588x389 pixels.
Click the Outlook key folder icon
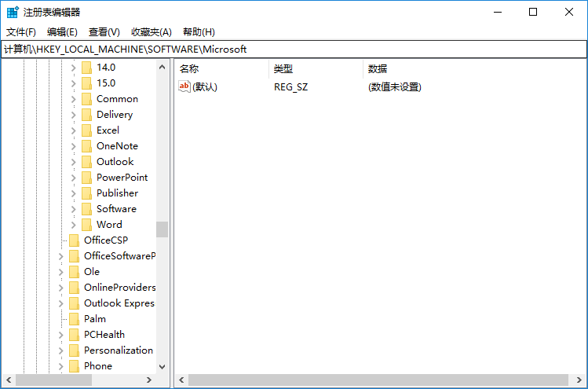click(86, 162)
